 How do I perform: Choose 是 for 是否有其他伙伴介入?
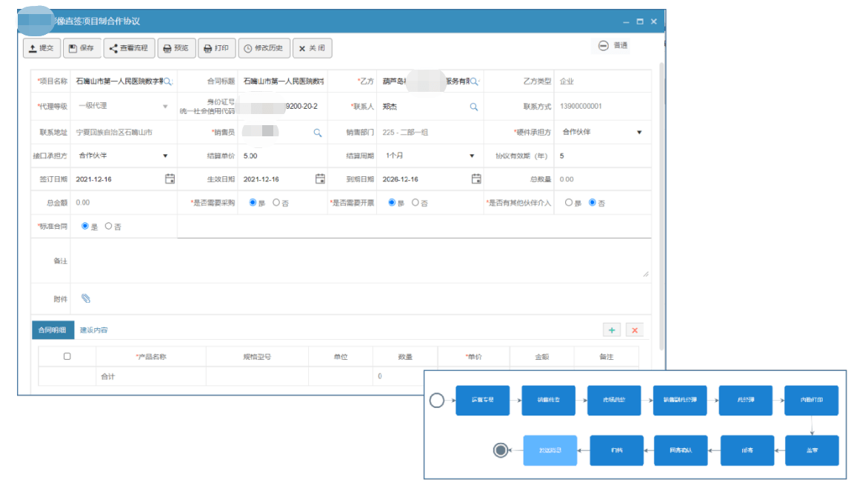pyautogui.click(x=570, y=201)
